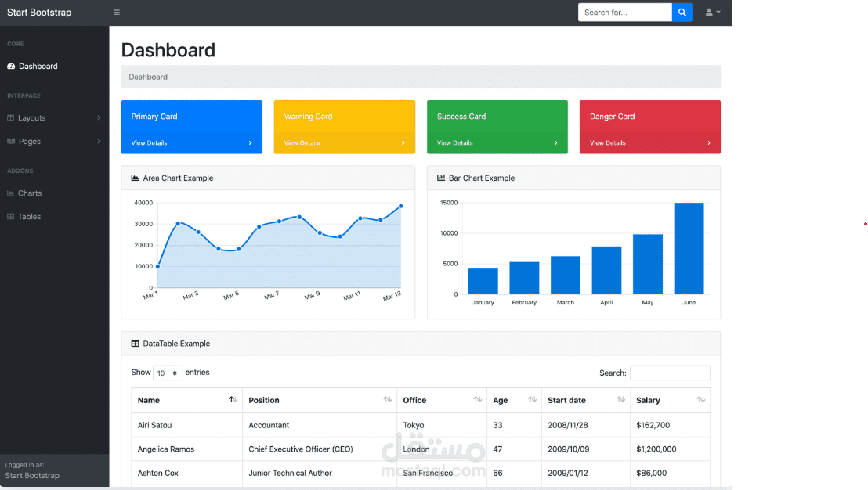Click inside the 'Search for...' top field
Screen dimensions: 868x490
(625, 13)
